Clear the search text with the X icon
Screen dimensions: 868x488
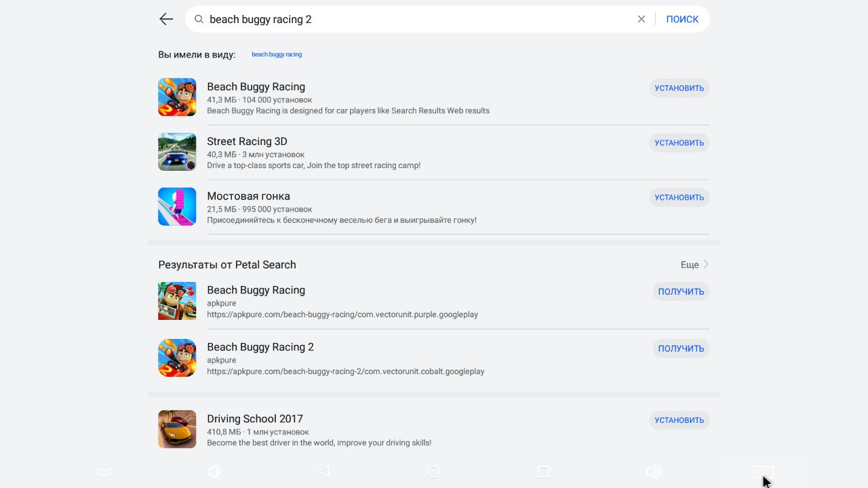(642, 19)
